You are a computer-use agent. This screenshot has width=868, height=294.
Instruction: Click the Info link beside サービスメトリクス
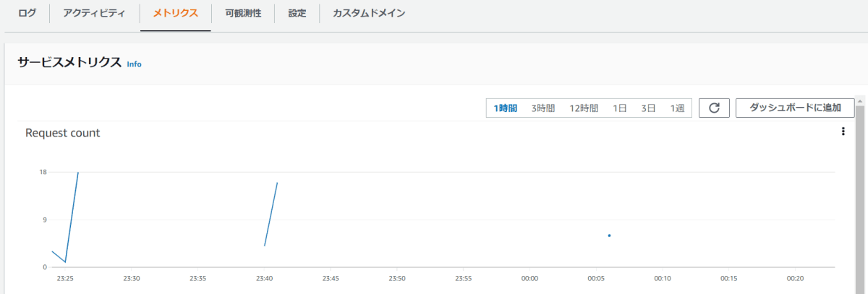(x=134, y=64)
